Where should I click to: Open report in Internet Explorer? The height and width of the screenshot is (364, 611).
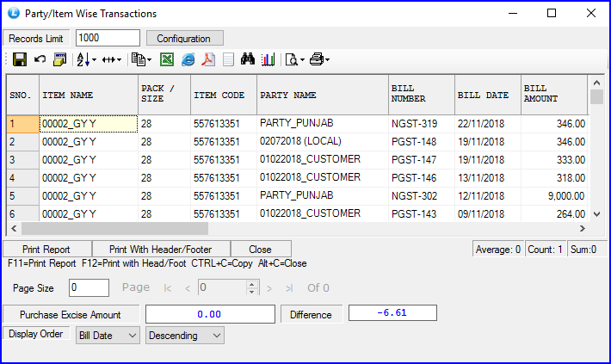[188, 59]
